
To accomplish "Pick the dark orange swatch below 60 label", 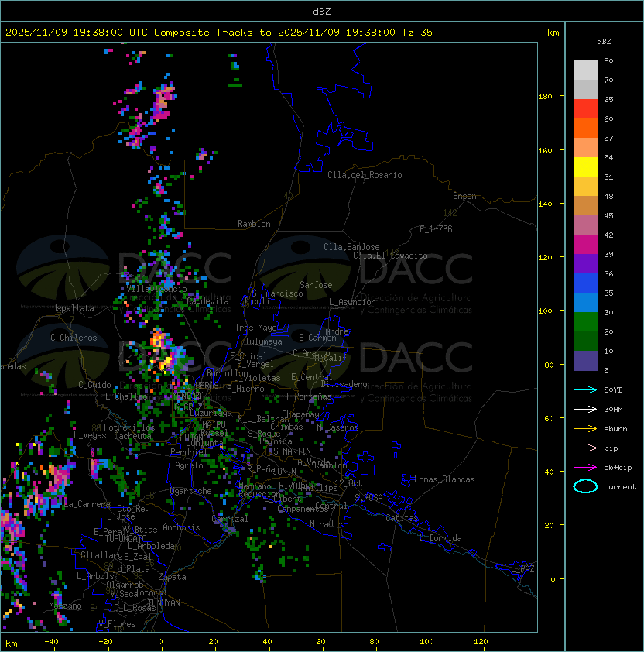I will (585, 128).
